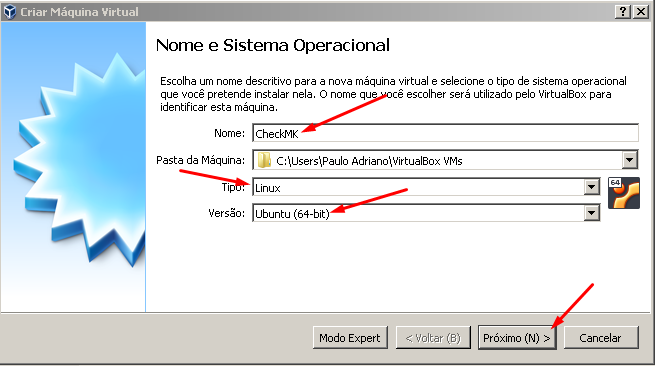This screenshot has width=655, height=366.
Task: Select the Versão combo box showing Ubuntu (64-bit)
Action: (426, 213)
